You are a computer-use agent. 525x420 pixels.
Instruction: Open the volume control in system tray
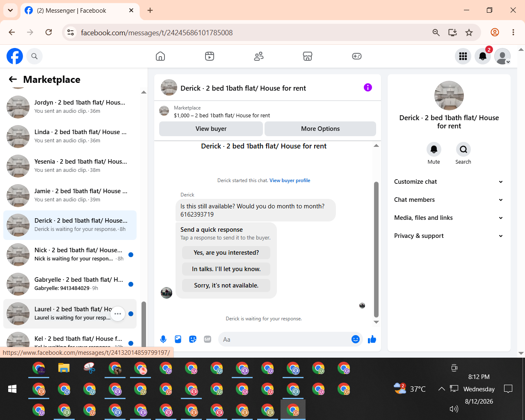pos(454,409)
